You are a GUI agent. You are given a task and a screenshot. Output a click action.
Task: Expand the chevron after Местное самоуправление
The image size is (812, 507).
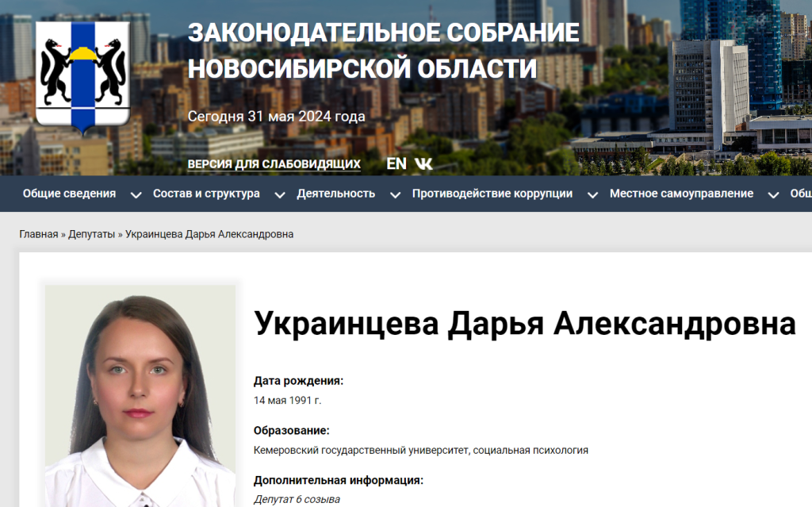pos(773,195)
